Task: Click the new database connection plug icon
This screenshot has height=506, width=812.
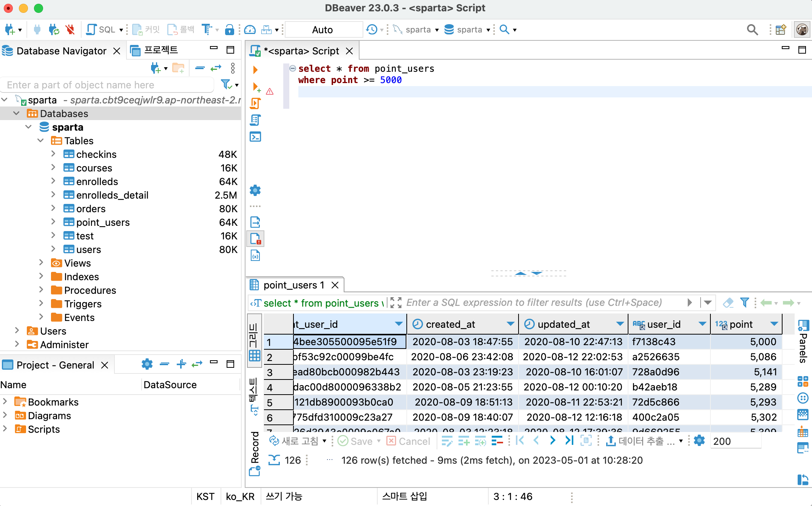Action: 10,29
